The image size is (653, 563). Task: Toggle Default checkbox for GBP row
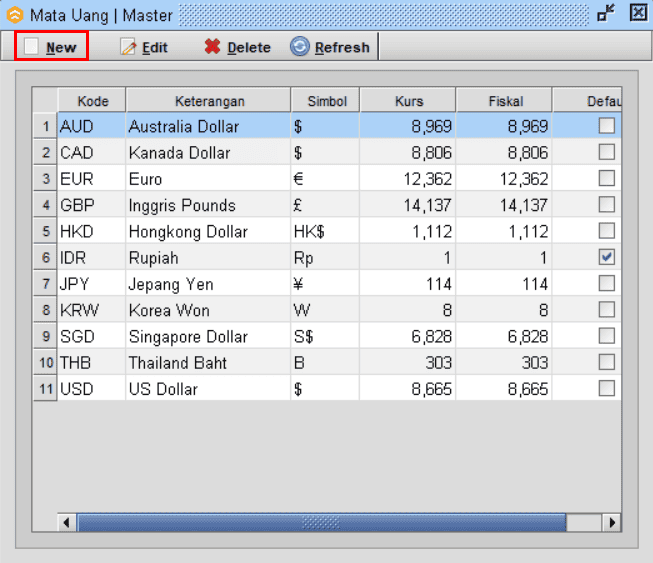606,204
